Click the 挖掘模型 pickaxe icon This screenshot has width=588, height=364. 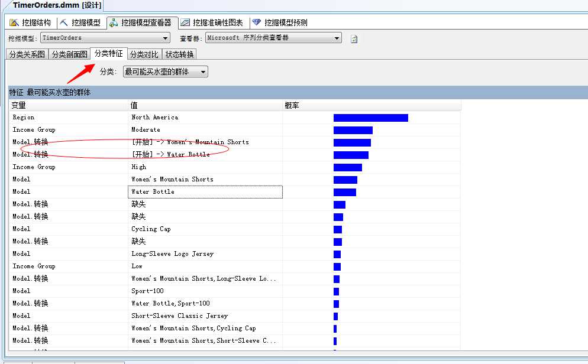click(64, 23)
